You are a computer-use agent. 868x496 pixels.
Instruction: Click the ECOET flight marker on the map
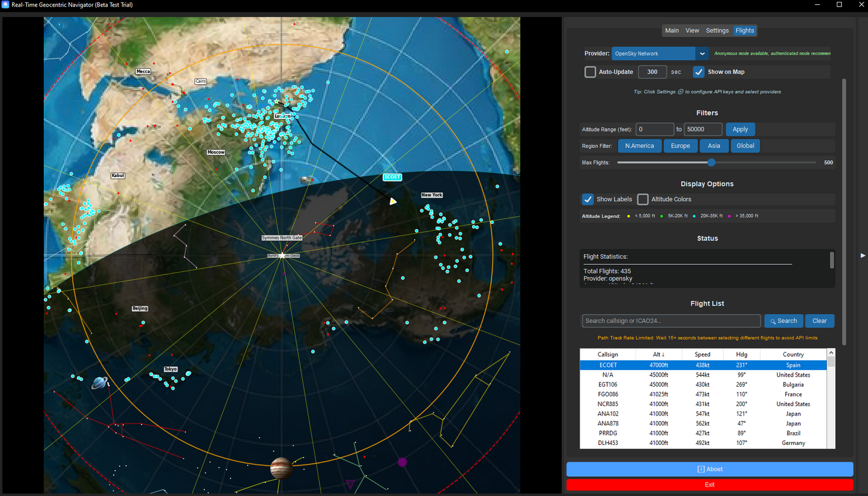click(x=392, y=177)
